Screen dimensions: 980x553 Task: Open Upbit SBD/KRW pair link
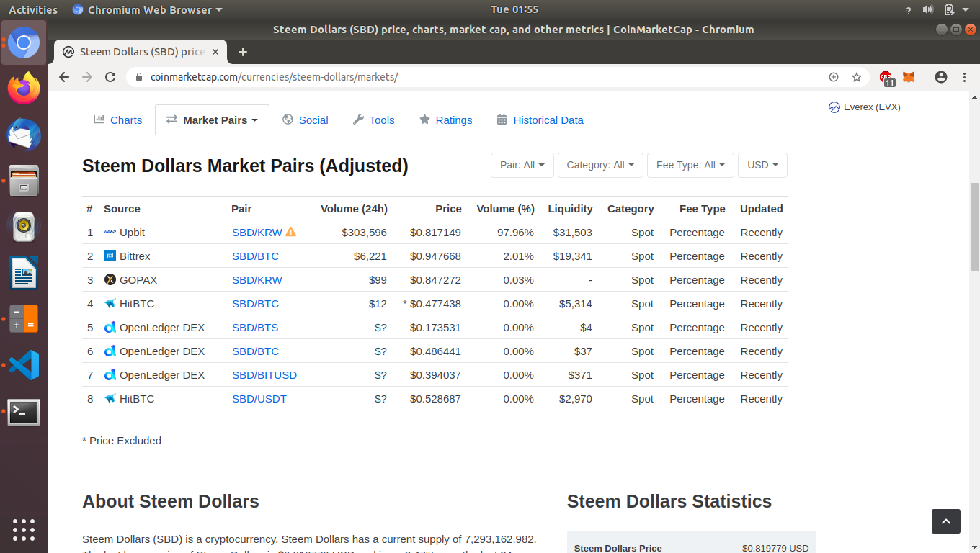point(257,233)
